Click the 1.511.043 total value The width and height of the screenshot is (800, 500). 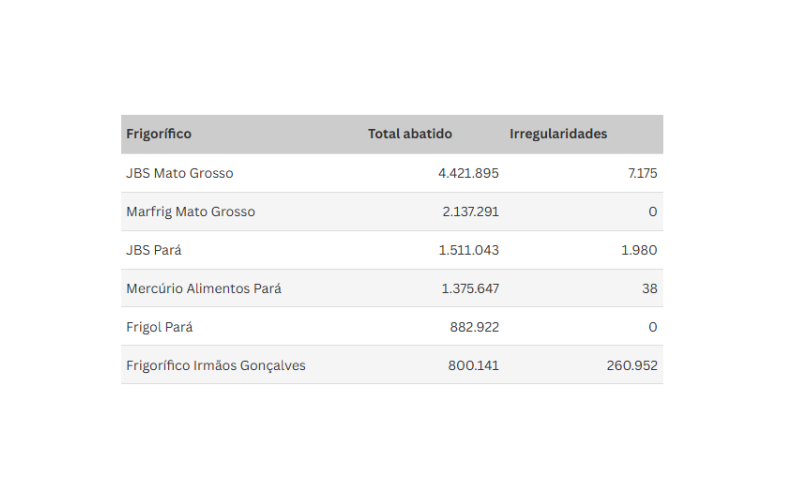pyautogui.click(x=469, y=250)
